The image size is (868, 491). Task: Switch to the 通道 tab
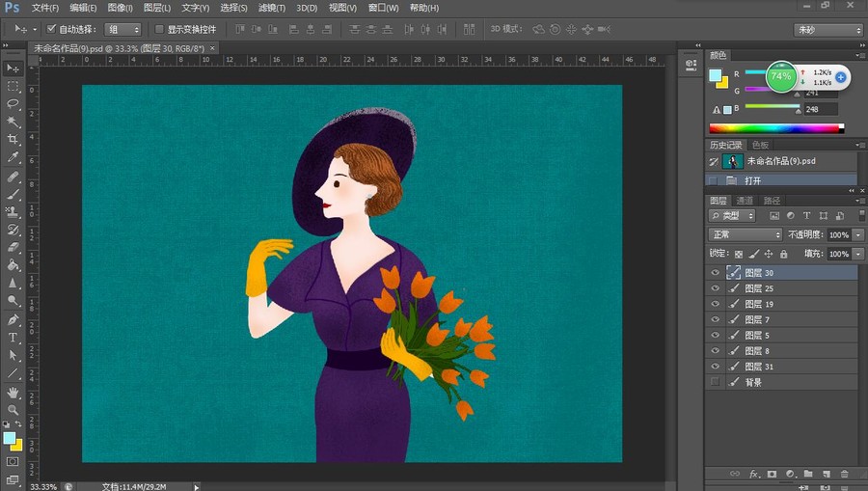tap(745, 201)
